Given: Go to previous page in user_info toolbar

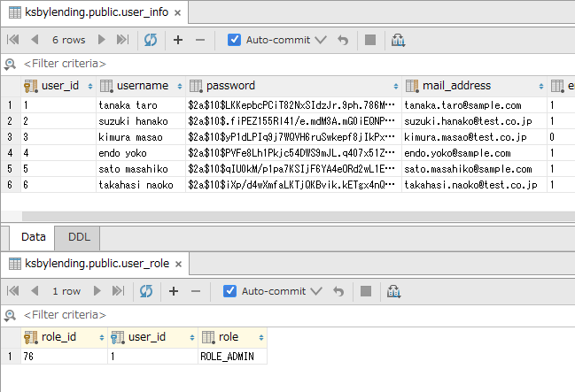Looking at the screenshot, I should [35, 40].
